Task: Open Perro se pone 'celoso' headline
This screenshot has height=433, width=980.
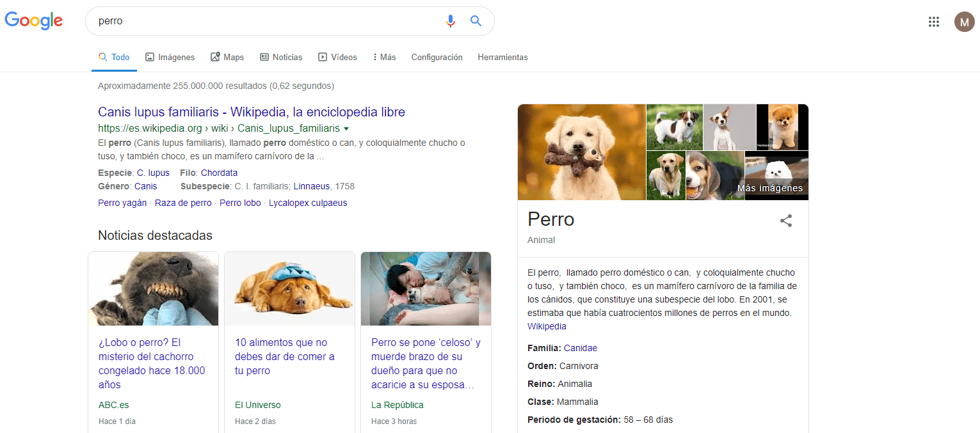Action: click(426, 363)
